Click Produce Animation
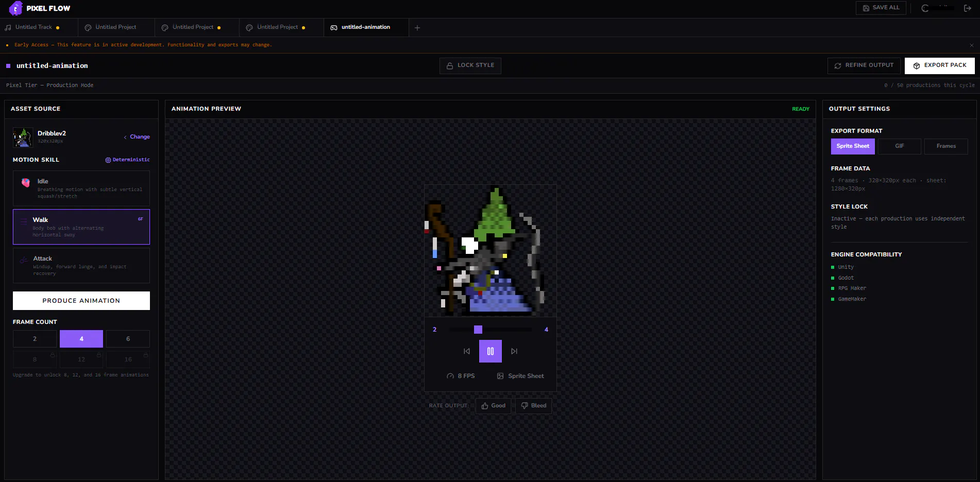The image size is (980, 482). coord(81,301)
